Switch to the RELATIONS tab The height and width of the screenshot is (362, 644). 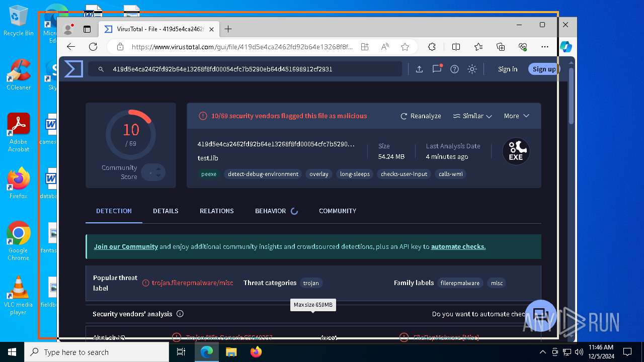[217, 211]
